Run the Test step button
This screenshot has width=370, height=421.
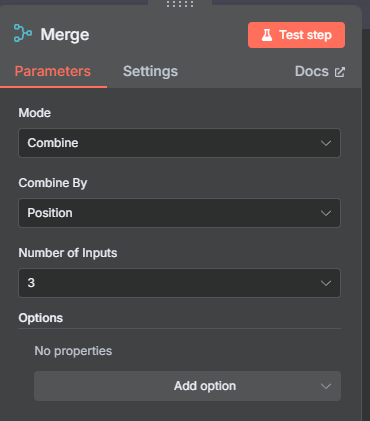pyautogui.click(x=296, y=35)
